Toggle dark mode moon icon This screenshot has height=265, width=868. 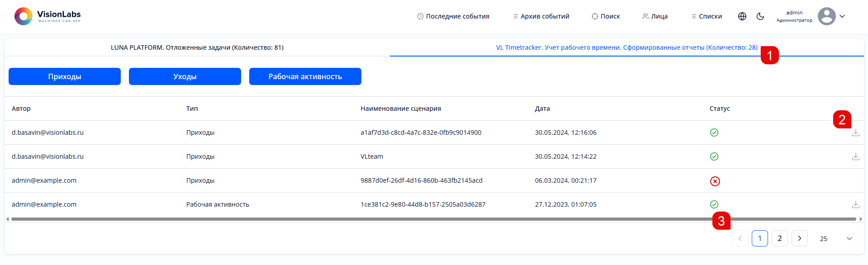pyautogui.click(x=760, y=16)
